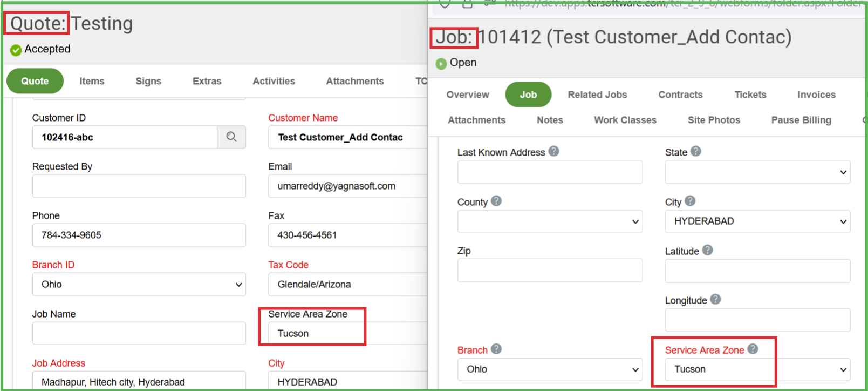
Task: Click the help icon beside State label
Action: coord(696,151)
